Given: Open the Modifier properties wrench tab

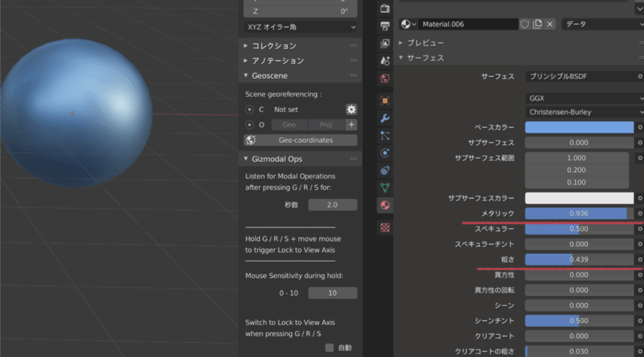Looking at the screenshot, I should click(386, 118).
